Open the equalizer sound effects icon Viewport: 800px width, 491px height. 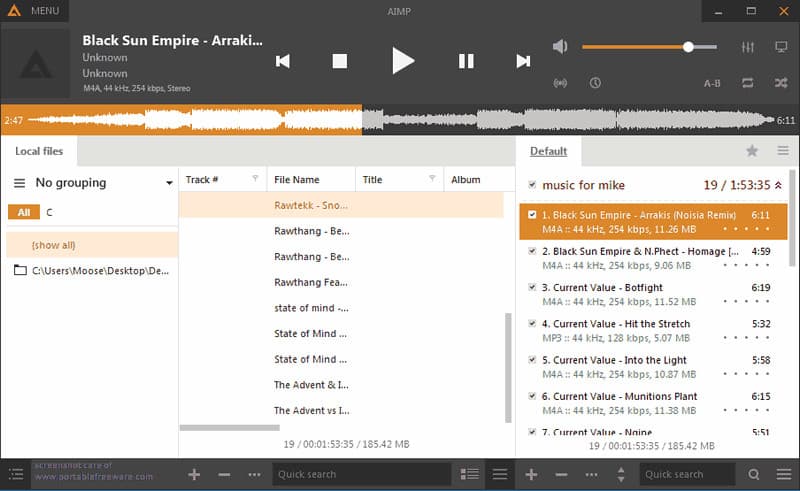747,47
